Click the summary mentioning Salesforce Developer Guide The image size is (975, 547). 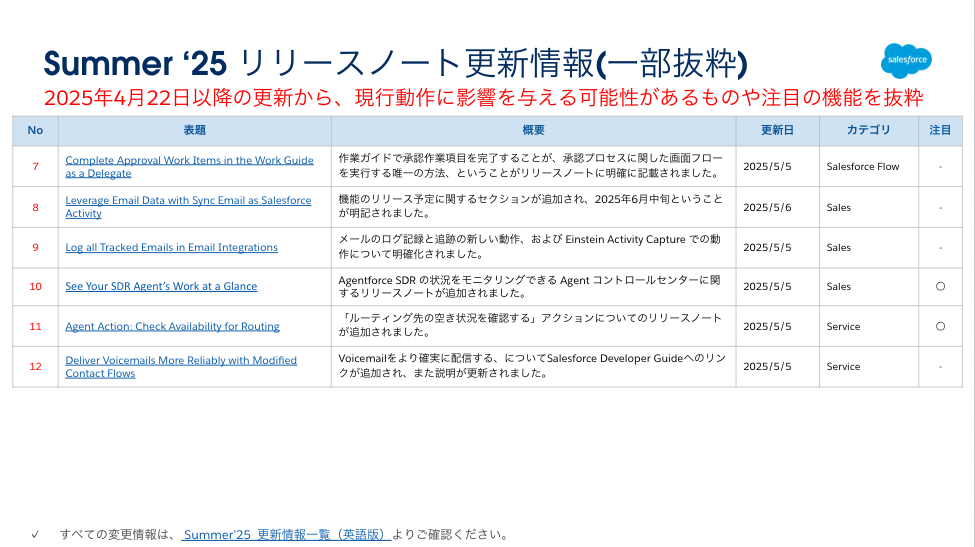[532, 365]
